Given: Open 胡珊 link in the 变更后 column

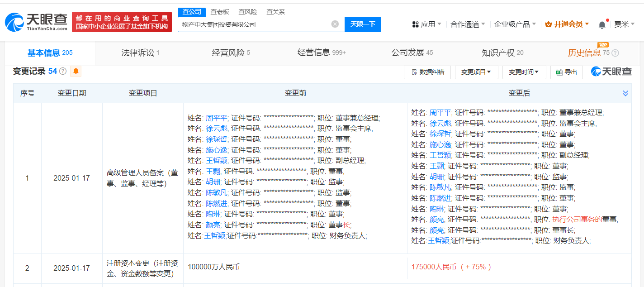Looking at the screenshot, I should pyautogui.click(x=437, y=177).
